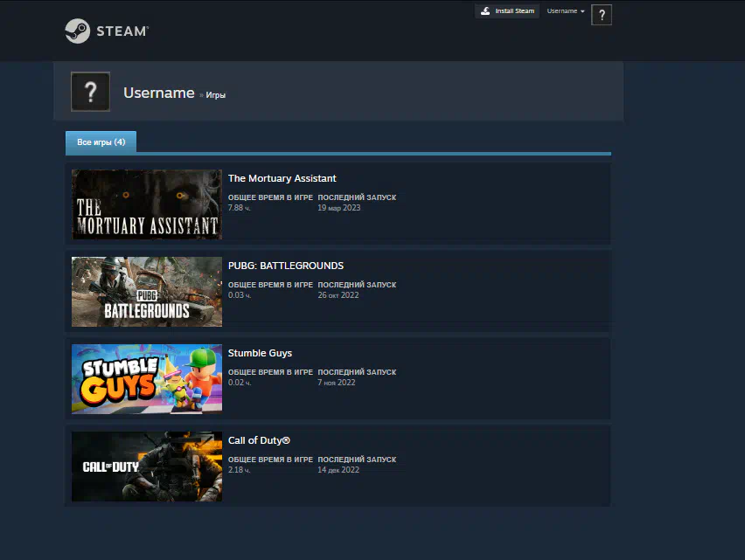Click The Mortuary Assistant title
The width and height of the screenshot is (745, 560).
pyautogui.click(x=282, y=178)
